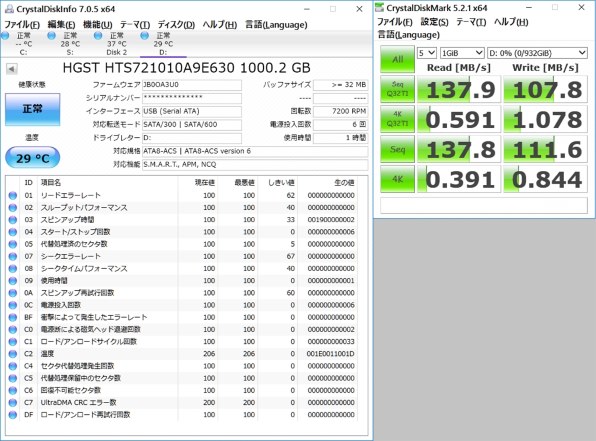Open ヘルプ menu in CrystalDiskInfo
The image size is (596, 441).
pos(220,25)
